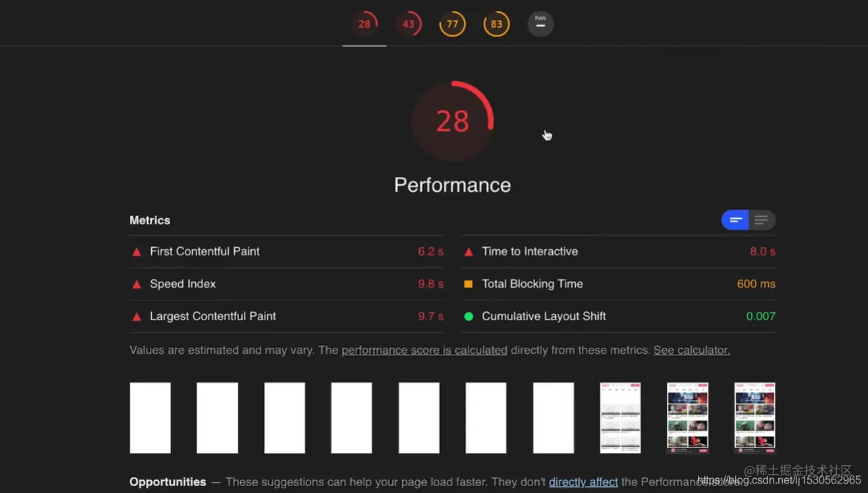Click the 6.2 s value
The height and width of the screenshot is (493, 868).
[431, 251]
